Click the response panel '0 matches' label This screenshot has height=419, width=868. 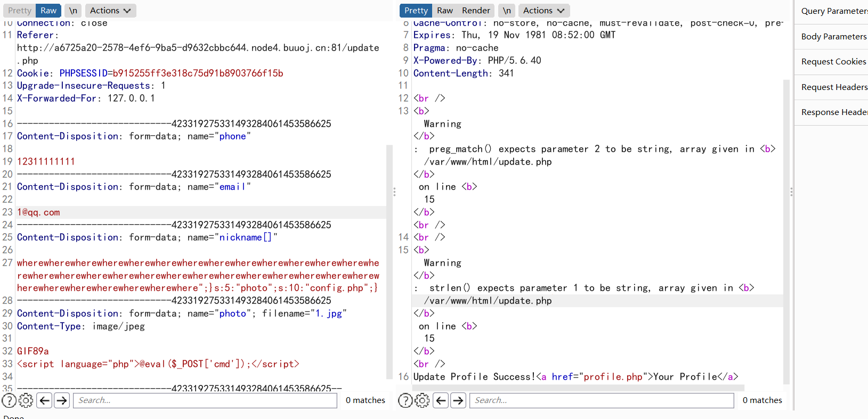[762, 400]
